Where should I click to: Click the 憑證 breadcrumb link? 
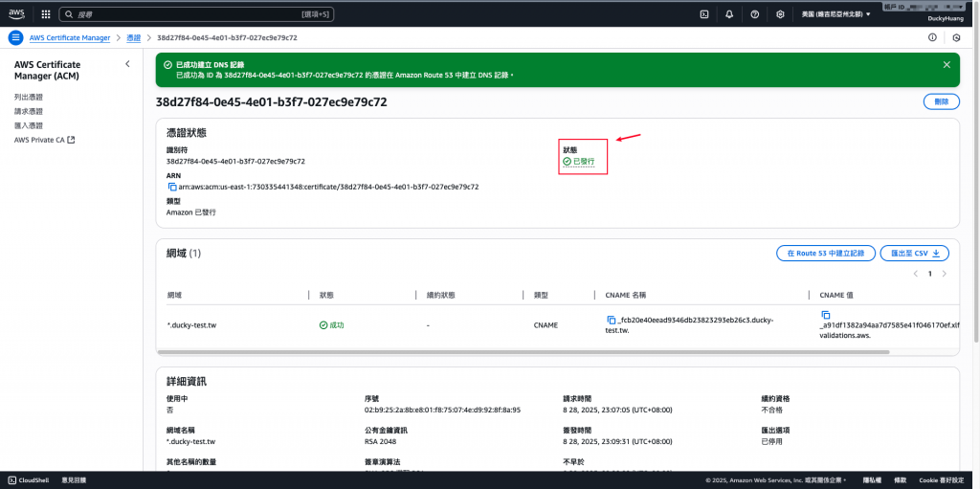click(x=134, y=37)
